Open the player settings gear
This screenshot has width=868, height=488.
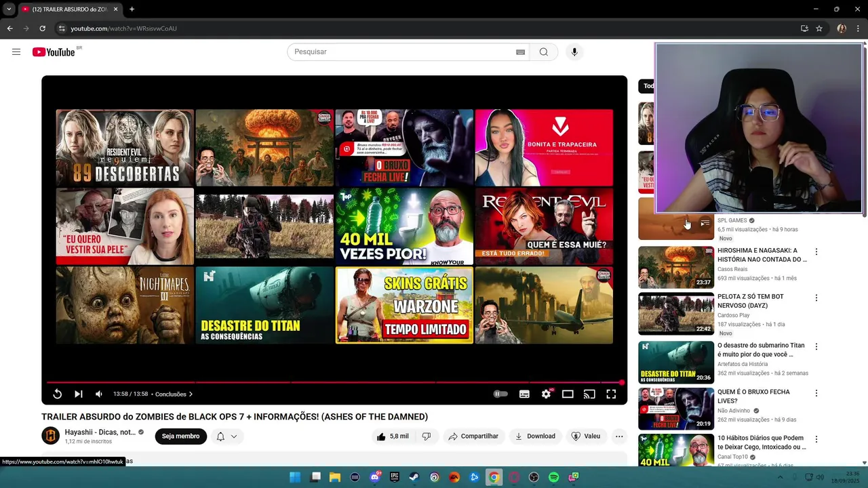click(x=546, y=394)
